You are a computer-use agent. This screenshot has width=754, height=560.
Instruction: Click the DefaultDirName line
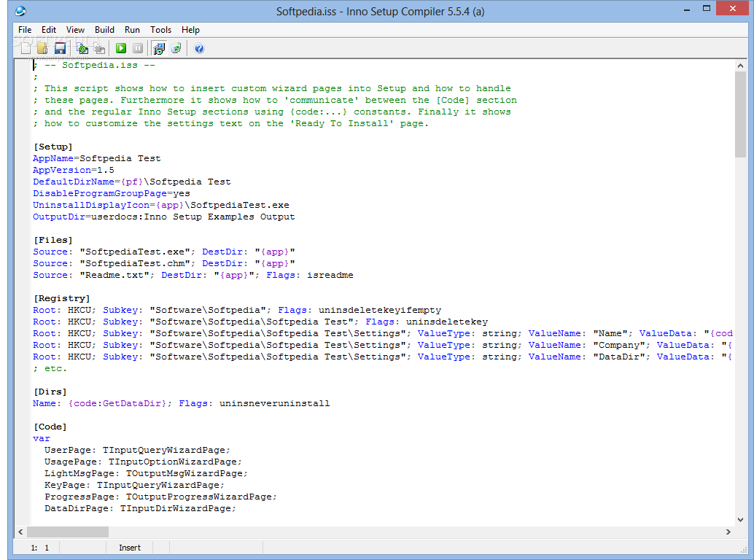132,182
